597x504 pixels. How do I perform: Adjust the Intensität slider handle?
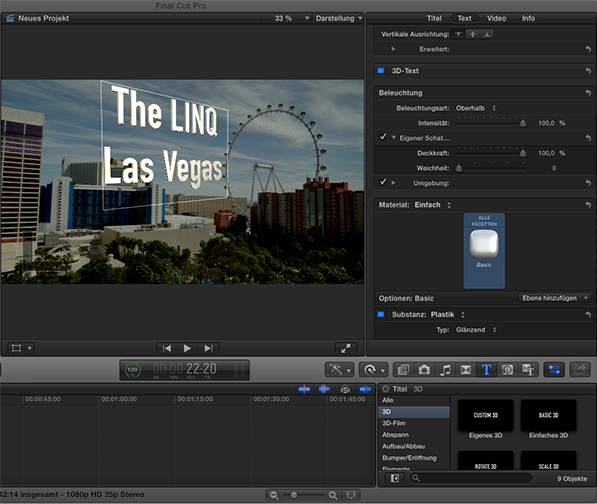click(523, 123)
